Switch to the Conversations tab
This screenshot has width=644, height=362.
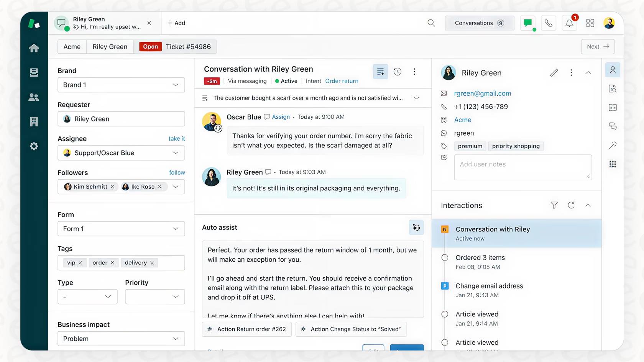coord(479,23)
